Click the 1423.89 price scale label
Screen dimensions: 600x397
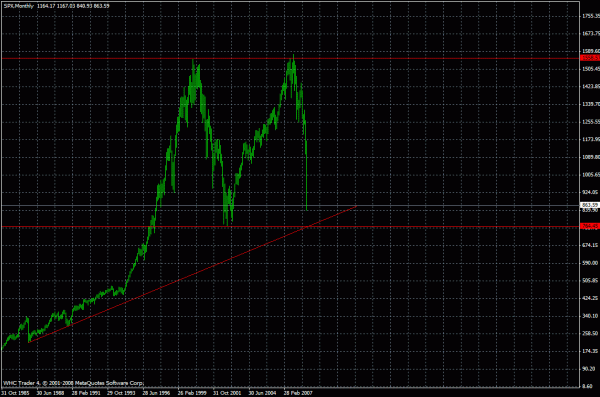point(590,87)
